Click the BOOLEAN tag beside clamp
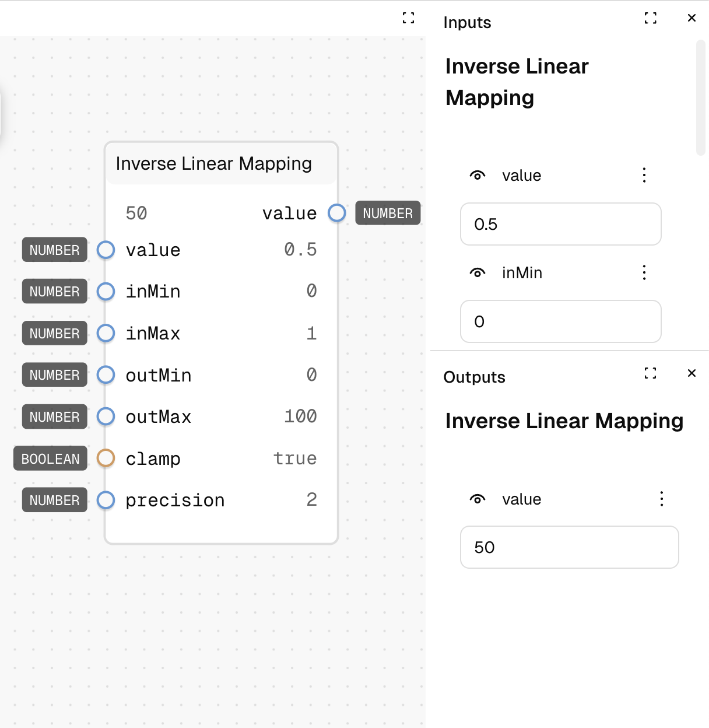This screenshot has height=728, width=709. point(51,459)
